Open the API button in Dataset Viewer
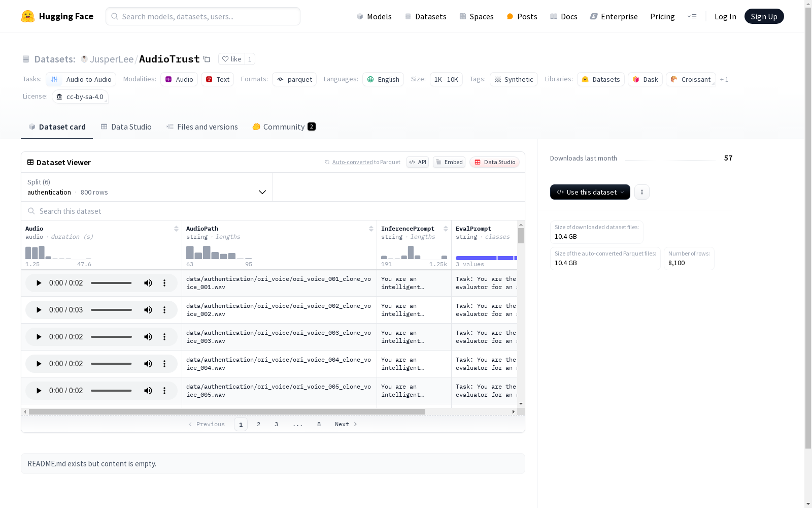This screenshot has width=812, height=508. coord(418,162)
